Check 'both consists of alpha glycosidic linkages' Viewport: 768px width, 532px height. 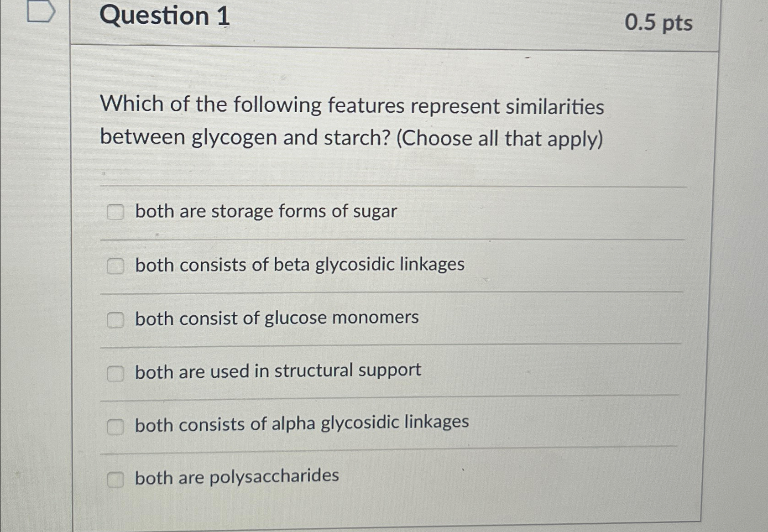[x=116, y=425]
